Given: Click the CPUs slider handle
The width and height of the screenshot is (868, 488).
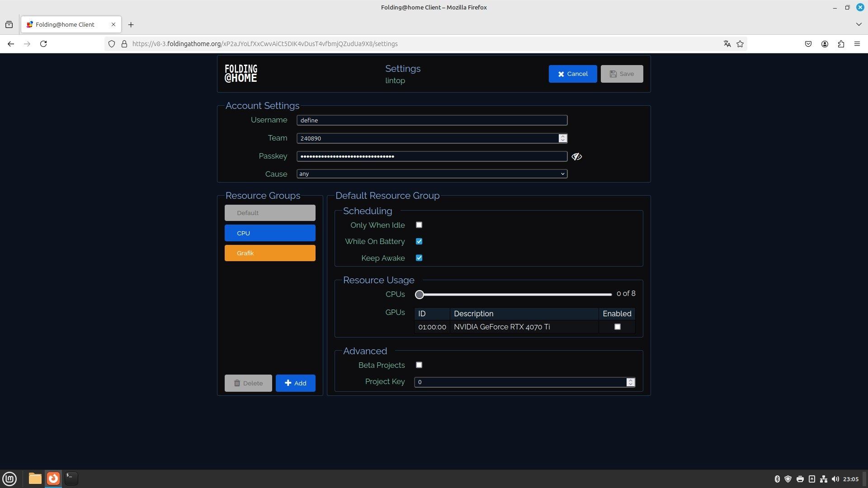Looking at the screenshot, I should click(x=420, y=295).
